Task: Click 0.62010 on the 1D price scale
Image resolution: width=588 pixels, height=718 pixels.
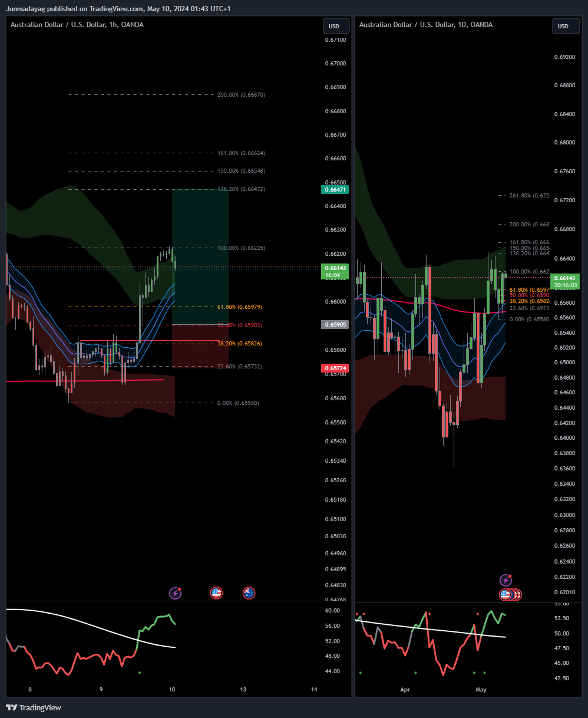Action: click(x=564, y=592)
